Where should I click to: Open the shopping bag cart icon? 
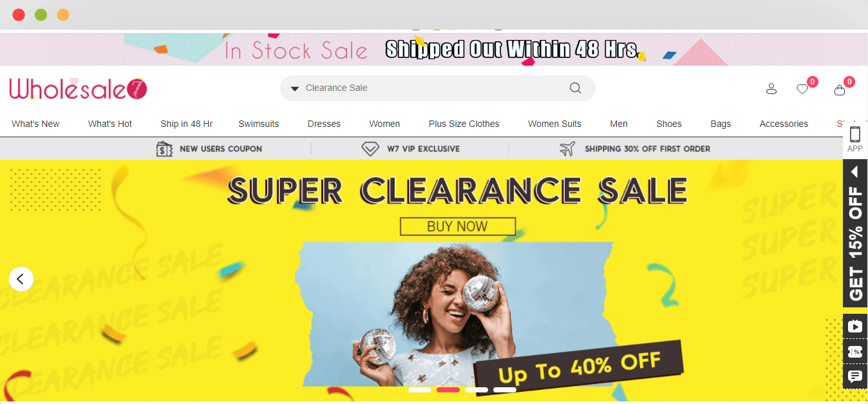tap(840, 90)
